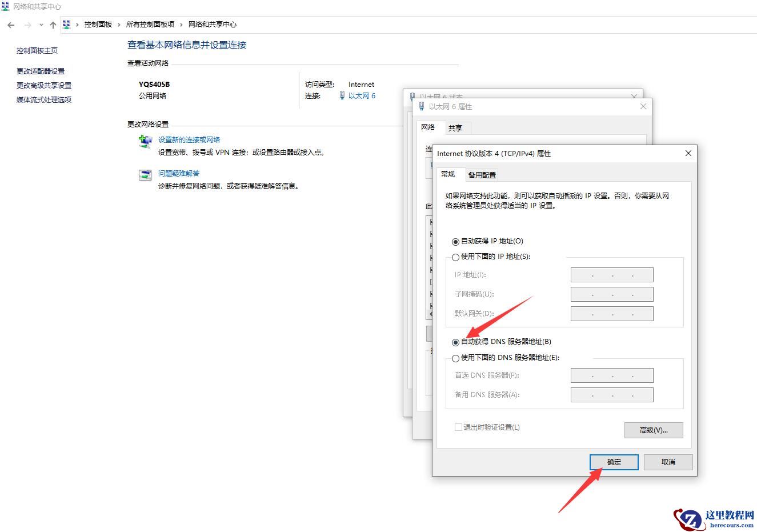Select 使用下面的 IP 地址 radio button

[x=455, y=257]
